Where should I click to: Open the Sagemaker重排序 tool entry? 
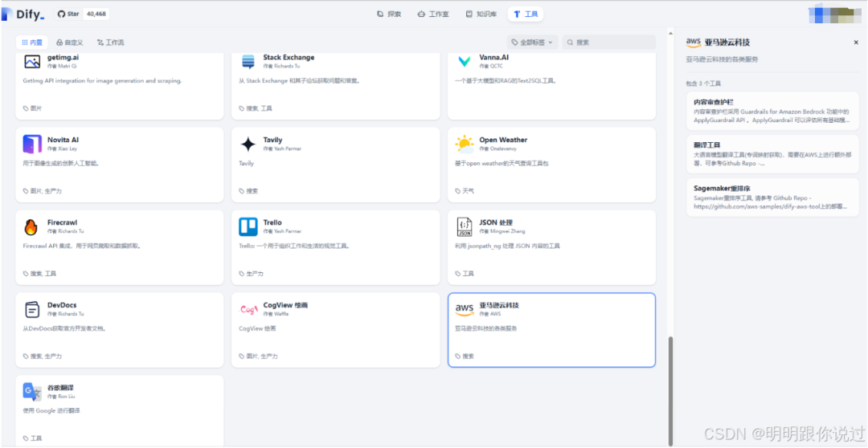pos(772,197)
